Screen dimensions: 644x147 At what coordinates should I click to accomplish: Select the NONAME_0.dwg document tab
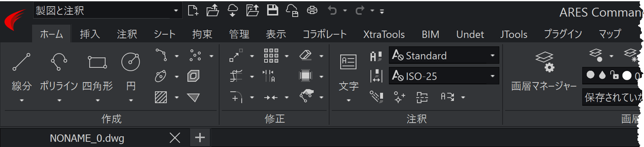click(87, 138)
